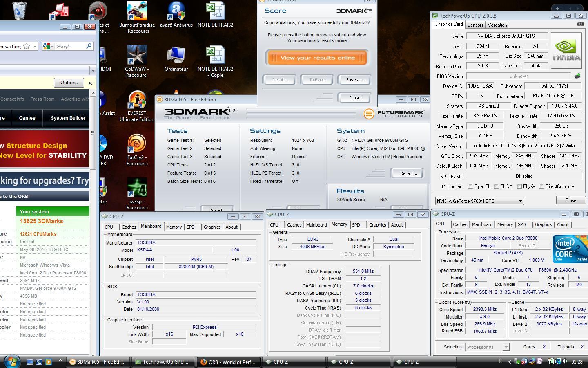Open CoDWaW shortcut on the desktop
Screen dimensions: 588x368
tap(137, 55)
